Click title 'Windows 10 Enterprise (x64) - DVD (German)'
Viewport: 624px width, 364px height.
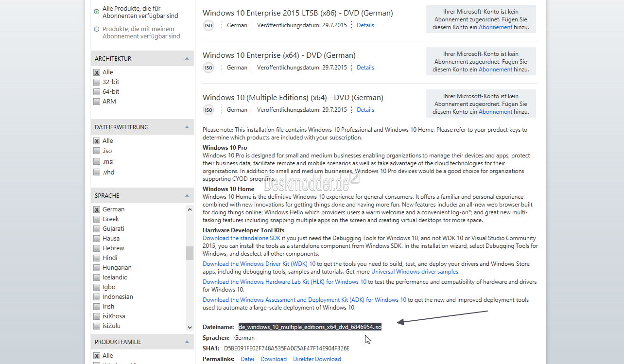[279, 55]
